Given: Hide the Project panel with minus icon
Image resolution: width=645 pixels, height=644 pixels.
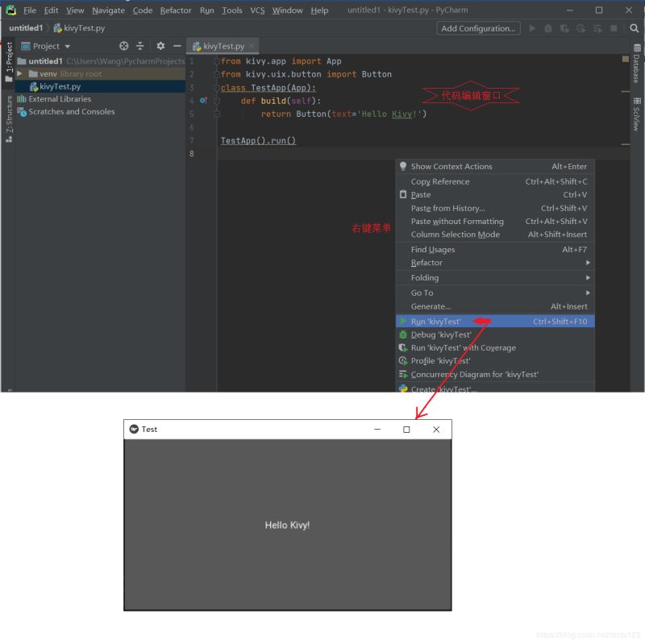Looking at the screenshot, I should tap(177, 46).
